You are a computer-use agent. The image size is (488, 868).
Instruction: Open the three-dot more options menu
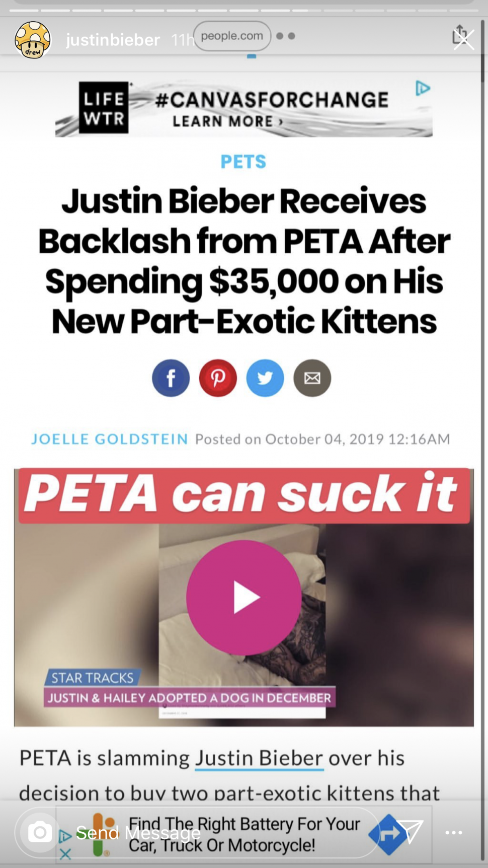point(454,833)
